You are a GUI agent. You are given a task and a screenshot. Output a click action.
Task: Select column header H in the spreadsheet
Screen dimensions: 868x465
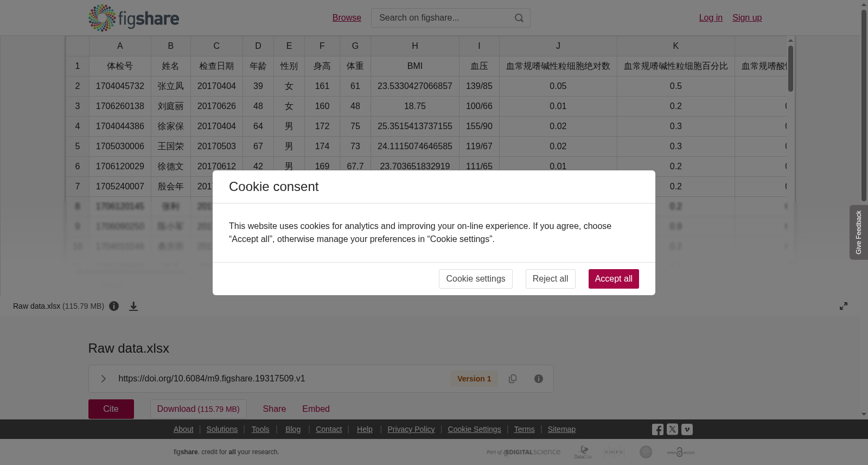[415, 46]
